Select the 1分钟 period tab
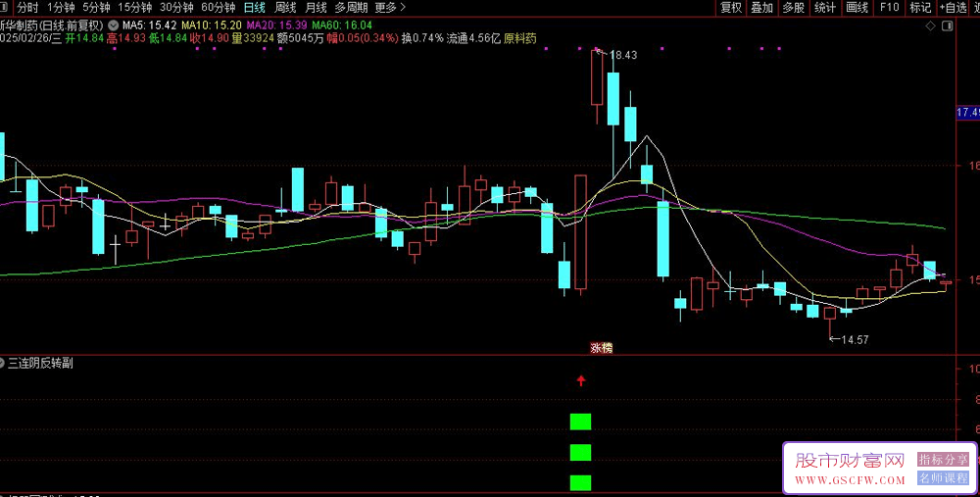This screenshot has width=980, height=497. pos(61,8)
